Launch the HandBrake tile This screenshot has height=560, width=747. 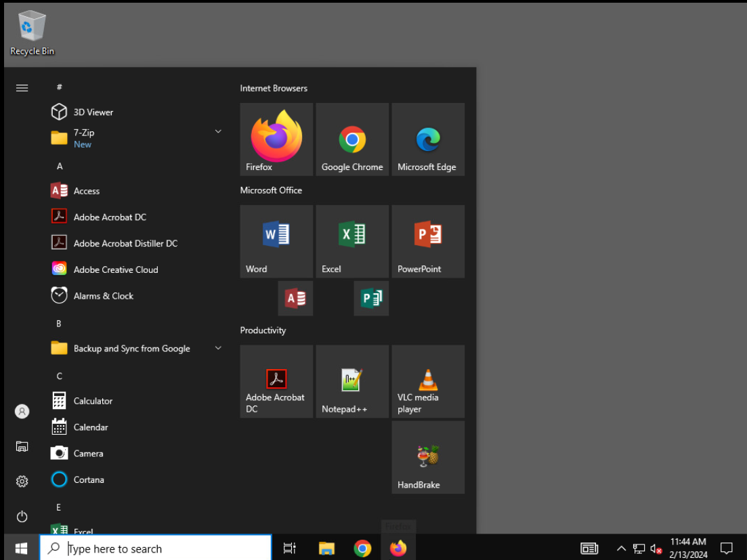point(428,457)
